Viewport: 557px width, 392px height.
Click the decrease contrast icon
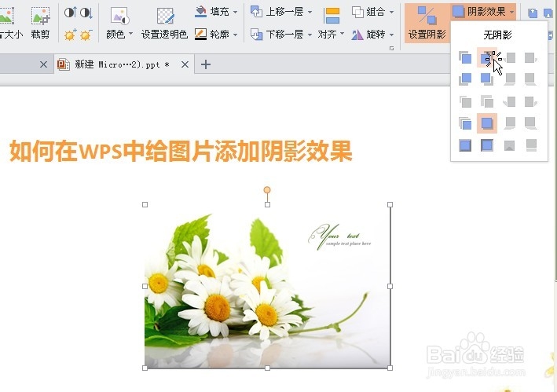(x=86, y=13)
